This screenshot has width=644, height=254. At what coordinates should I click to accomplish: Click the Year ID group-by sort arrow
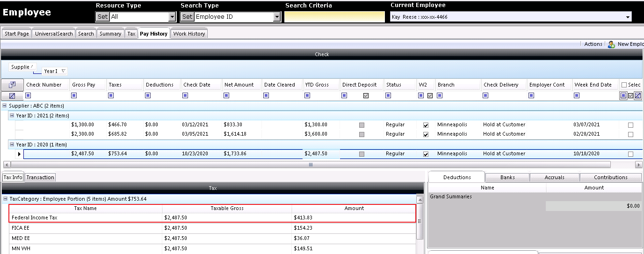[x=64, y=71]
